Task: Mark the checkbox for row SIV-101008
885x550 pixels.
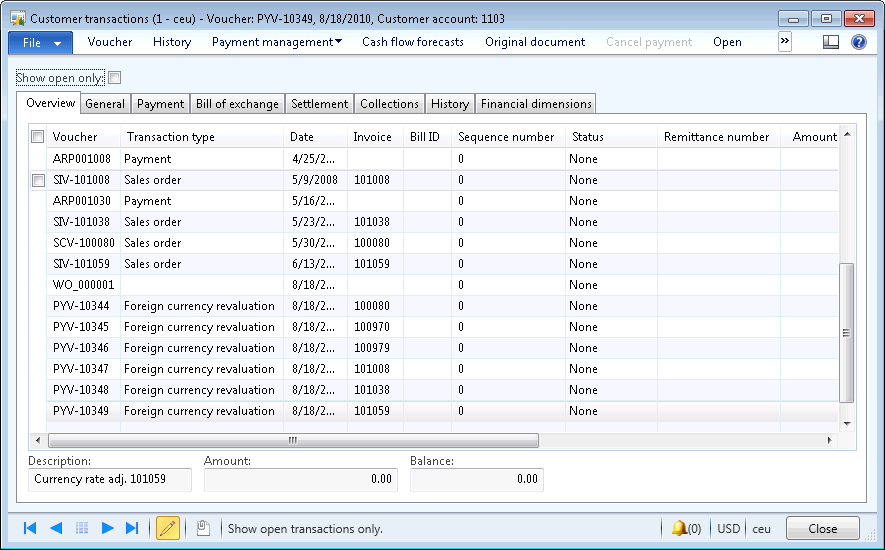Action: (x=38, y=180)
